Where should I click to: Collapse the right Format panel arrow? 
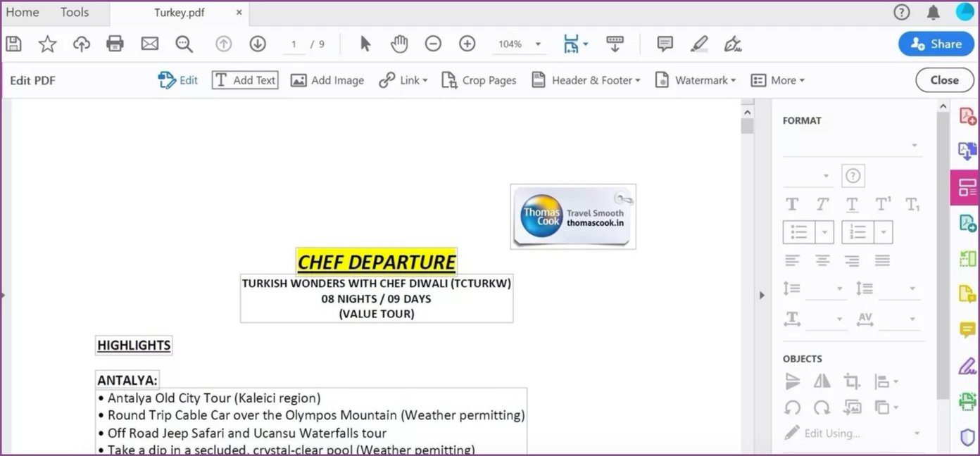[762, 295]
